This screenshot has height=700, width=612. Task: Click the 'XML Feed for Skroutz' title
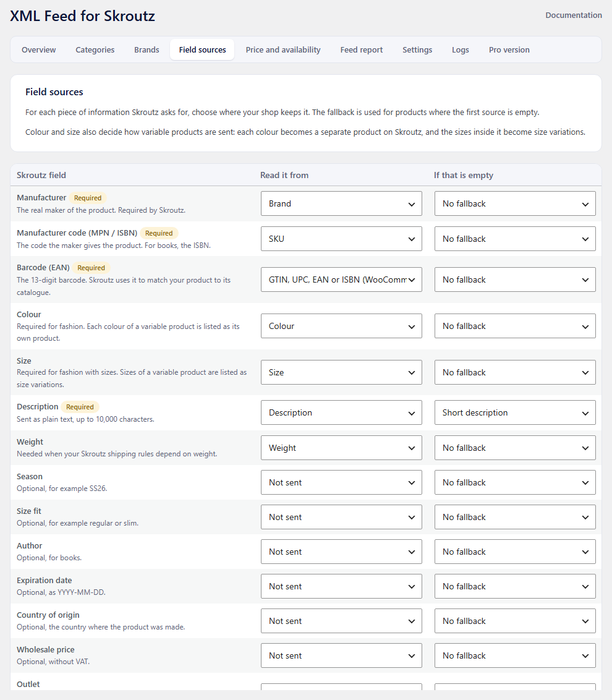[83, 16]
